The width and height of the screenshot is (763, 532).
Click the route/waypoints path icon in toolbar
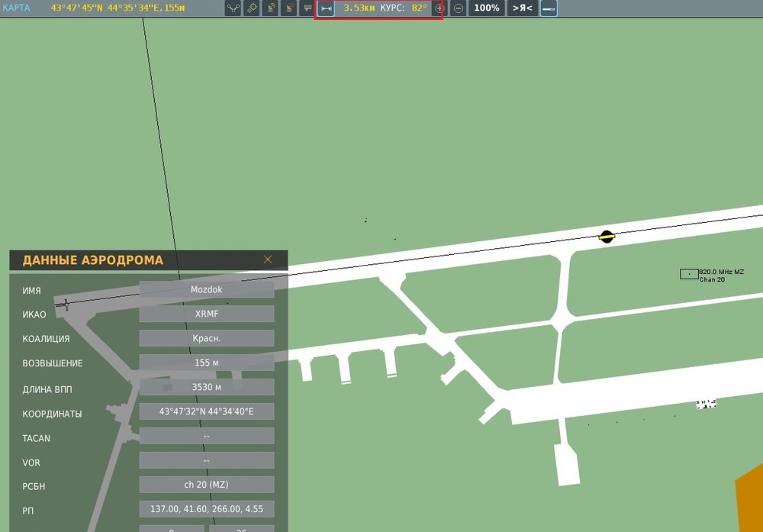[x=233, y=8]
